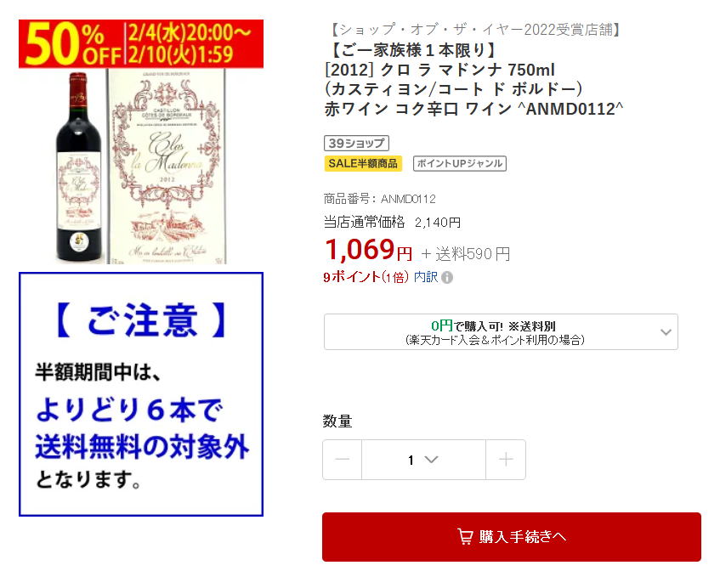720x588 pixels.
Task: Click the 50% OFF sale banner
Action: point(141,44)
